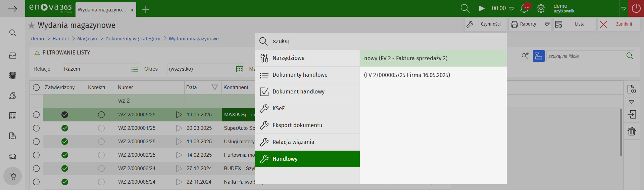
Task: Click the trash delete icon
Action: pyautogui.click(x=632, y=131)
